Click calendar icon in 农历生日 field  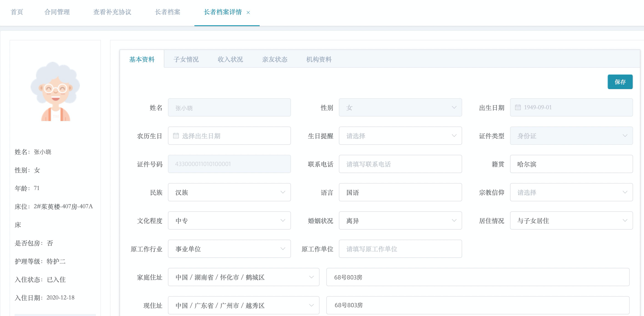[176, 136]
